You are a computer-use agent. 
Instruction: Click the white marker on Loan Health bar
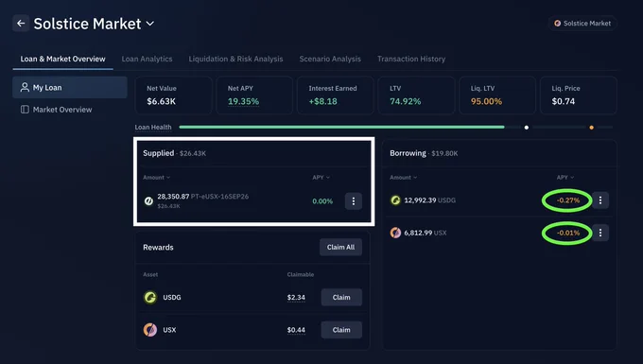(527, 128)
